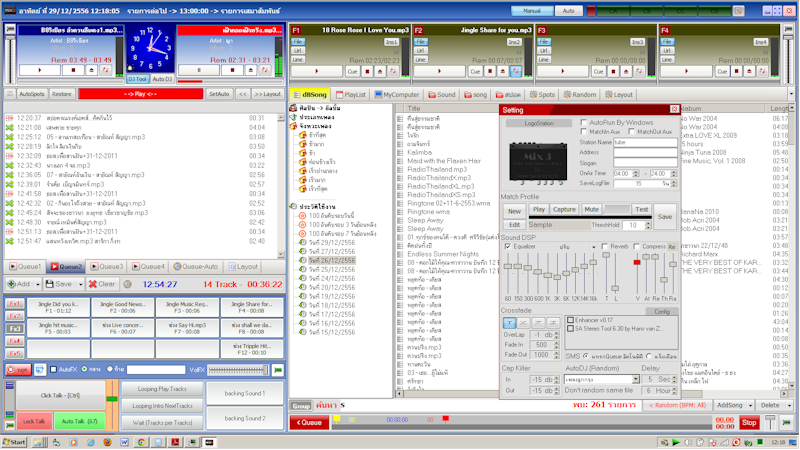The width and height of the screenshot is (800, 450).
Task: Click Cue button on player F1
Action: pos(353,72)
